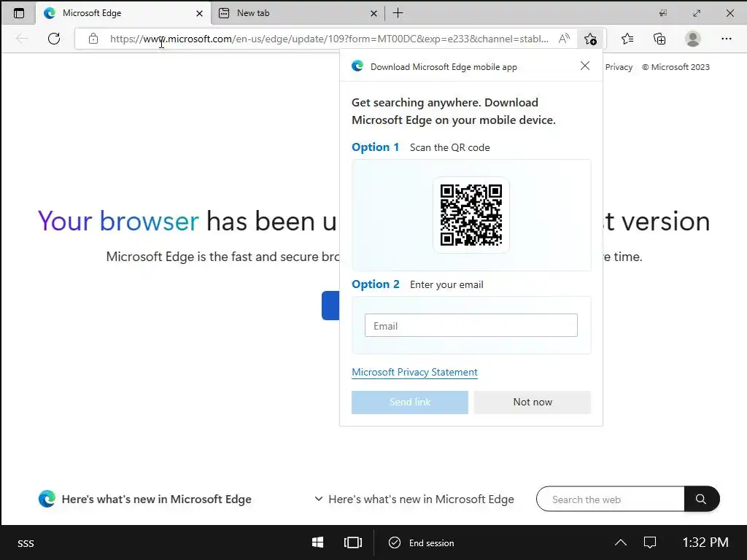Image resolution: width=747 pixels, height=560 pixels.
Task: Open the Privacy link in page header
Action: tap(619, 67)
